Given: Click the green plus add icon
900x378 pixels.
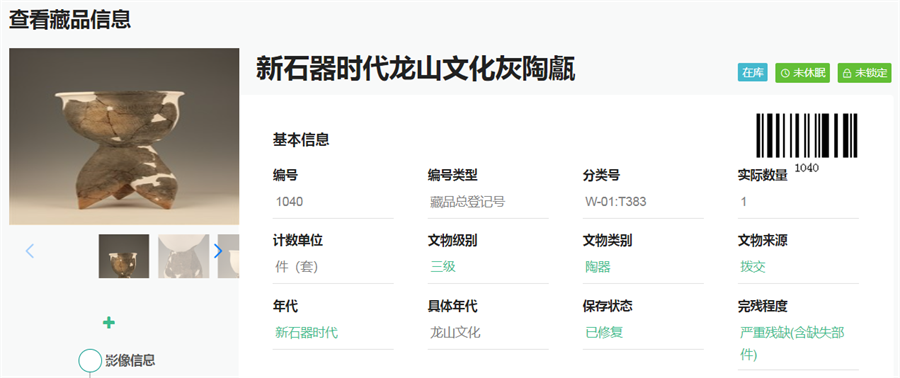Looking at the screenshot, I should (108, 323).
